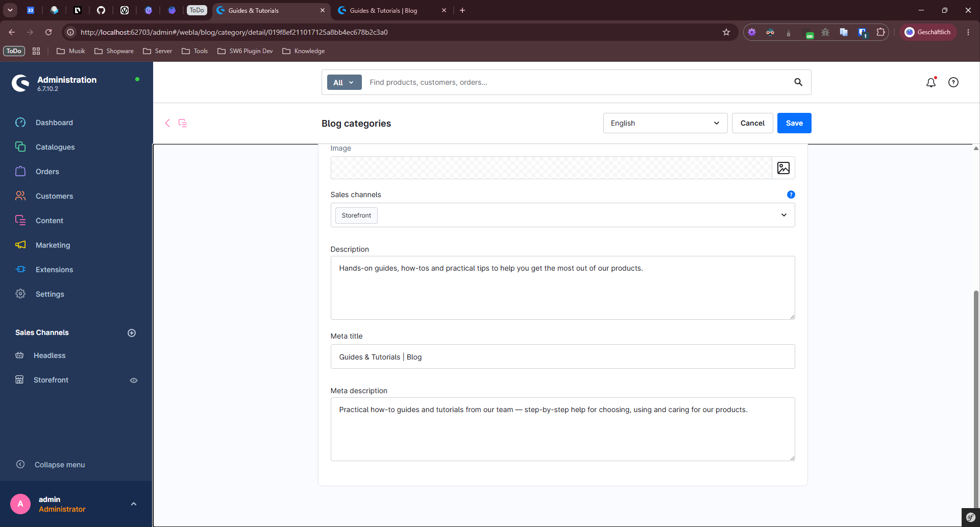
Task: Focus the global search input field
Action: coord(577,82)
